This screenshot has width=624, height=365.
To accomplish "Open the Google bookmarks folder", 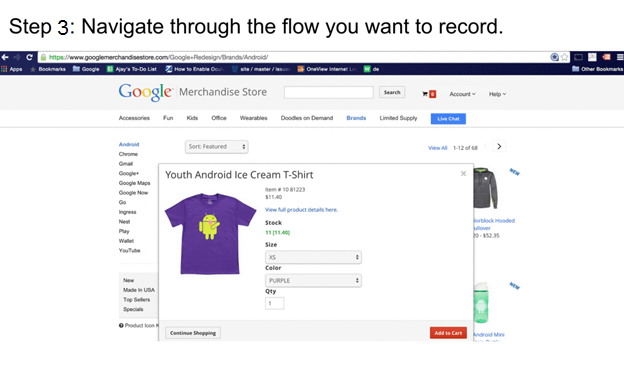I will (86, 69).
